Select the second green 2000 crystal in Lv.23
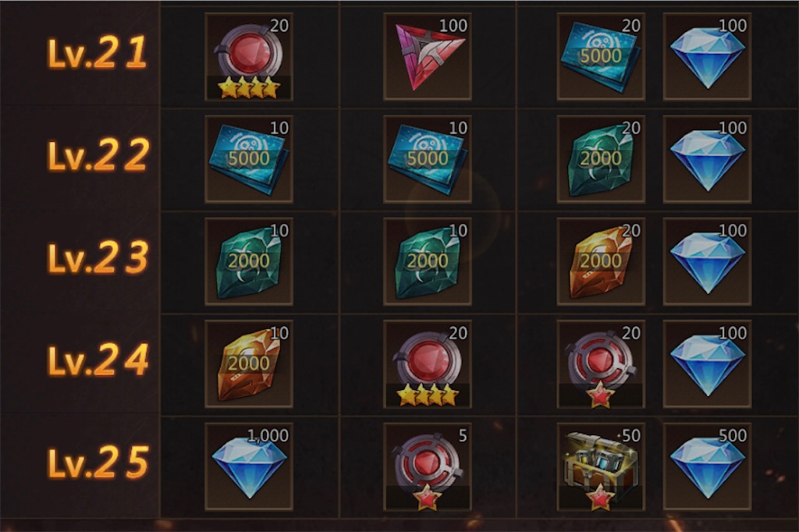 (x=428, y=262)
